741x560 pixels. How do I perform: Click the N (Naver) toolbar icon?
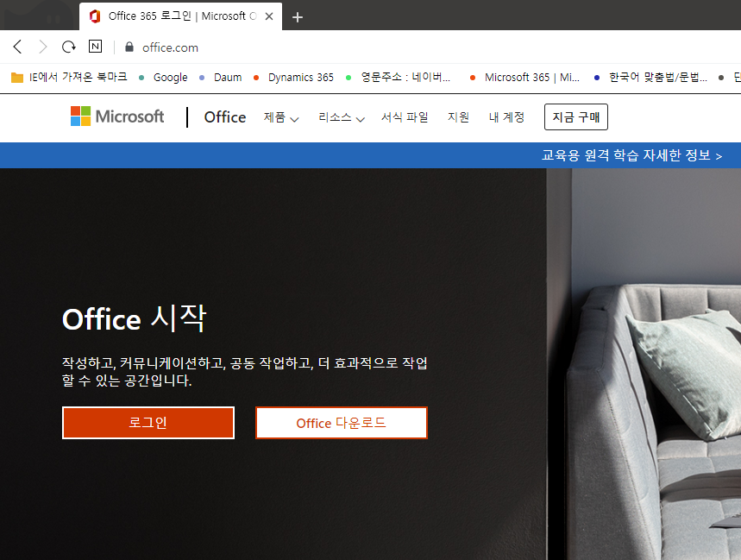pyautogui.click(x=95, y=47)
